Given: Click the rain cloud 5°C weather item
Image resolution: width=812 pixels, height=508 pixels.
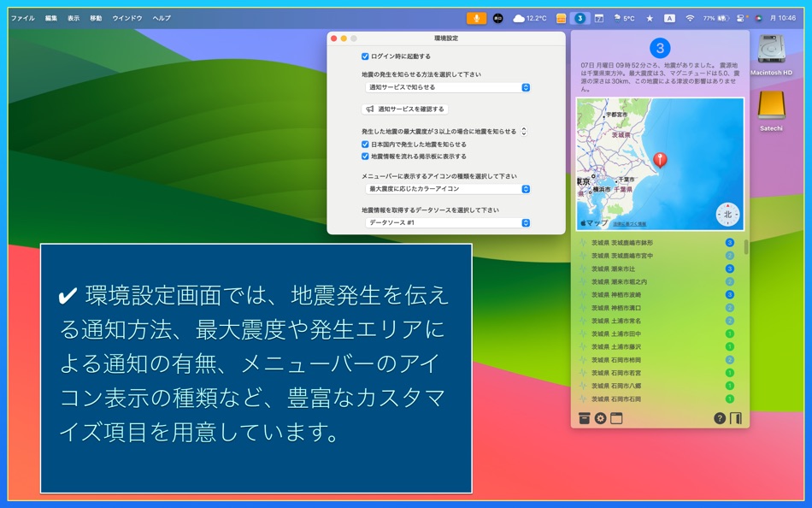Looking at the screenshot, I should point(624,18).
